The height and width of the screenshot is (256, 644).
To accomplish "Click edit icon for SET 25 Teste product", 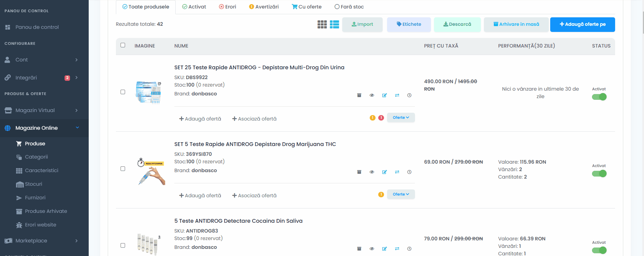I will click(x=384, y=95).
